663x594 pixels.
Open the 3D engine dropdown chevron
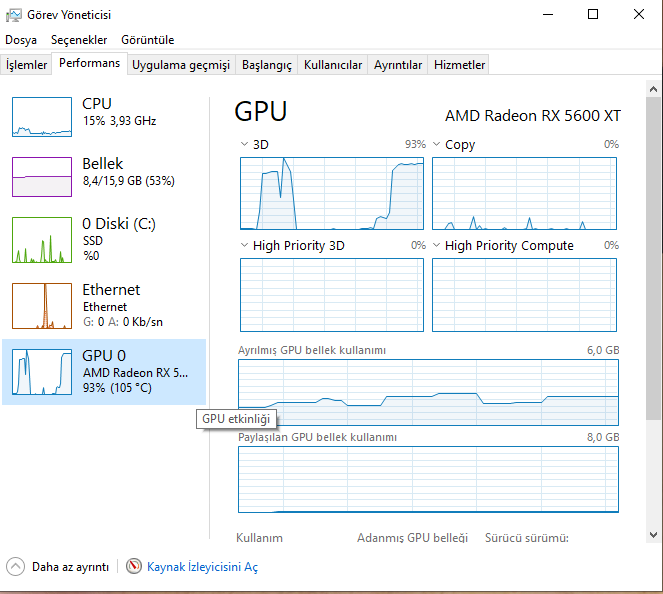[244, 144]
